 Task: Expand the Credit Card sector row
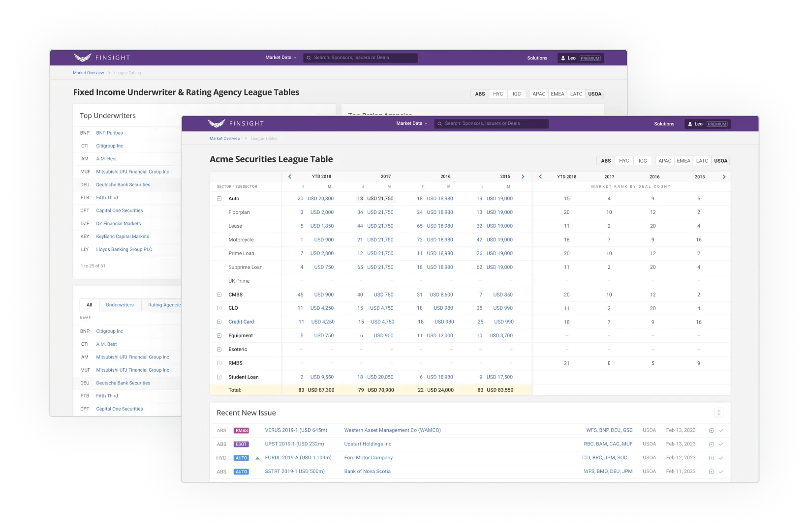(x=219, y=322)
